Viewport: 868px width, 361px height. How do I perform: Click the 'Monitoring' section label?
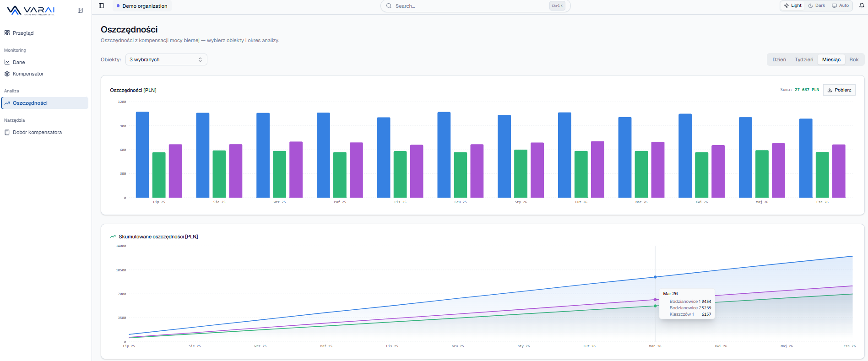[15, 50]
